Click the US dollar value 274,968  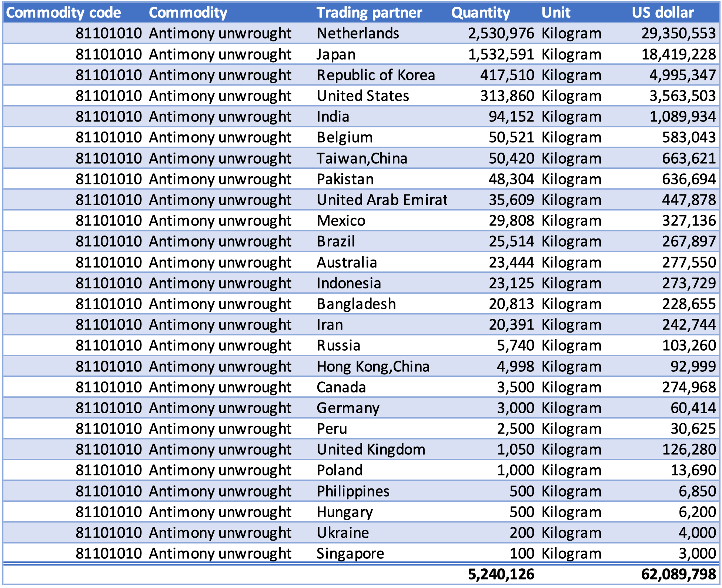pyautogui.click(x=689, y=387)
